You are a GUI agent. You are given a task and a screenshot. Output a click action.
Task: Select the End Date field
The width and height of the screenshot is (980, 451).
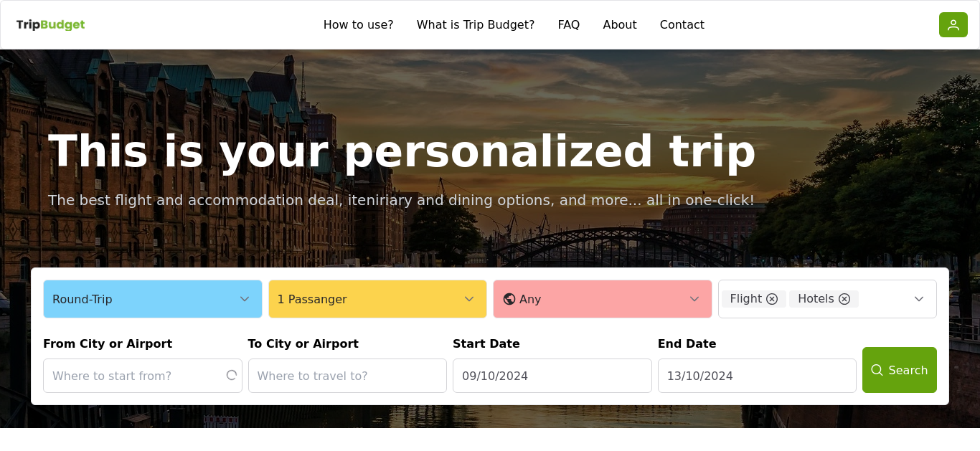[x=757, y=376]
